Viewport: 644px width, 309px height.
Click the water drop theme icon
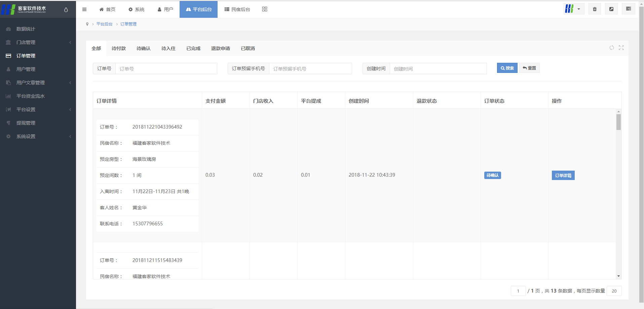tap(66, 10)
